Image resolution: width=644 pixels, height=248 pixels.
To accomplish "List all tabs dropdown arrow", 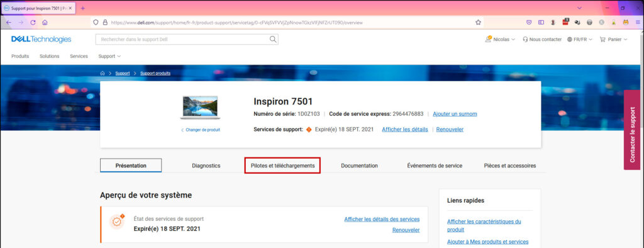I will click(x=579, y=8).
